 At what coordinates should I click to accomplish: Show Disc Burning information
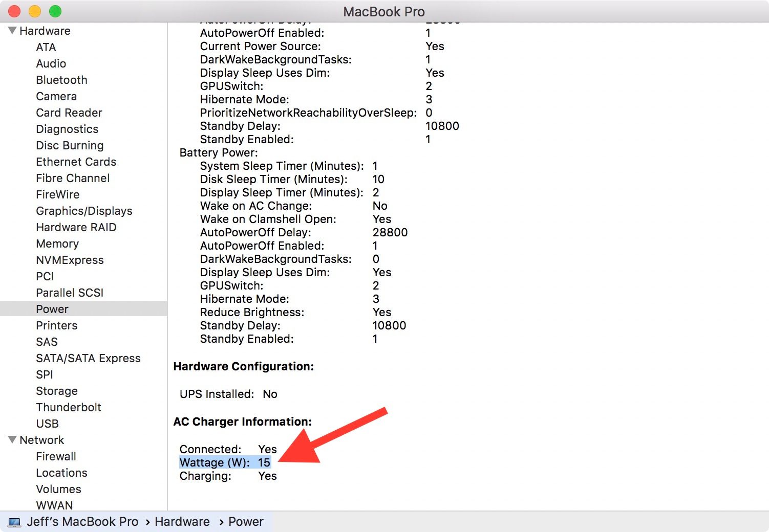(70, 145)
